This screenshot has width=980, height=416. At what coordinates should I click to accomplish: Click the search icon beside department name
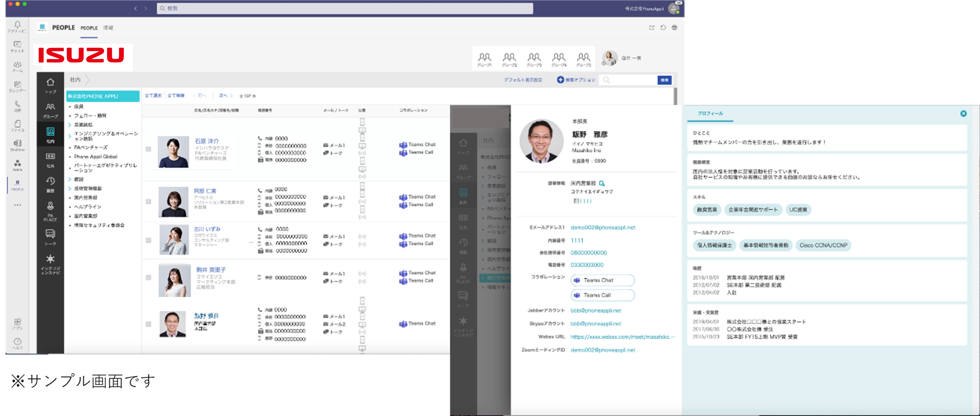[602, 183]
